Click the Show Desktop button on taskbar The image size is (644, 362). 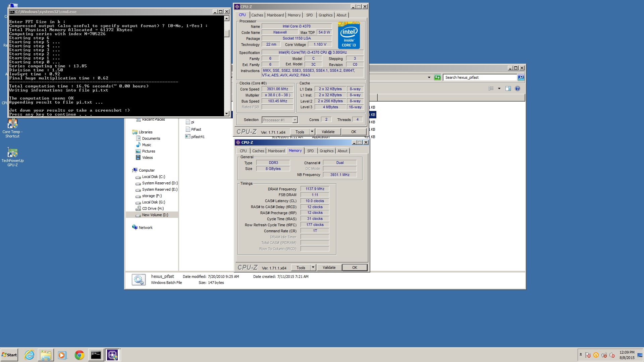[641, 355]
